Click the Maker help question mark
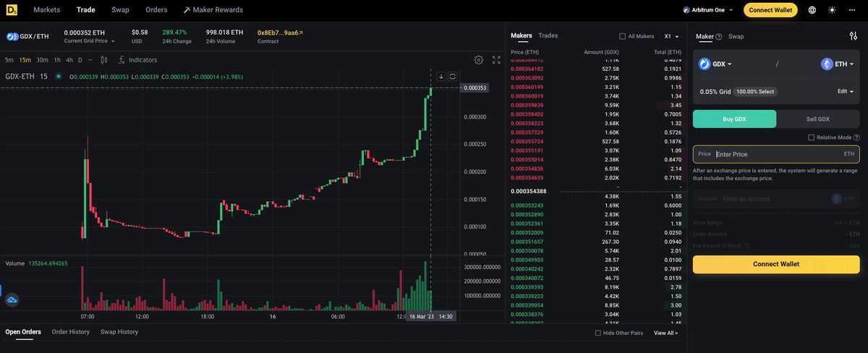The image size is (868, 353). pos(718,36)
